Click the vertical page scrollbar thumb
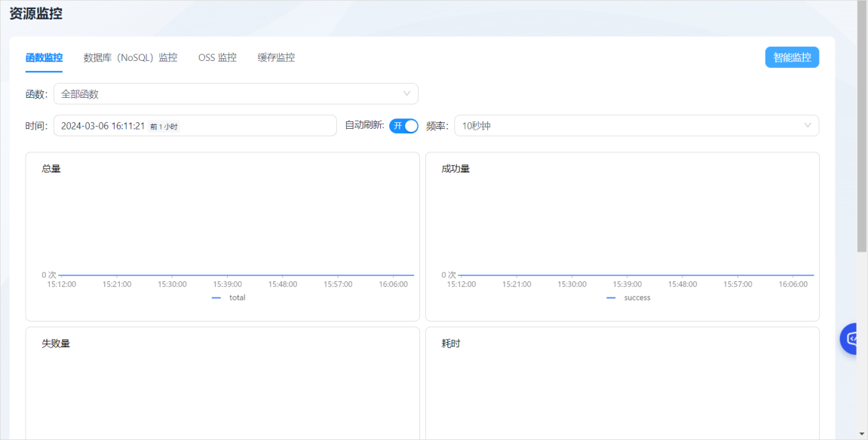 pyautogui.click(x=862, y=127)
